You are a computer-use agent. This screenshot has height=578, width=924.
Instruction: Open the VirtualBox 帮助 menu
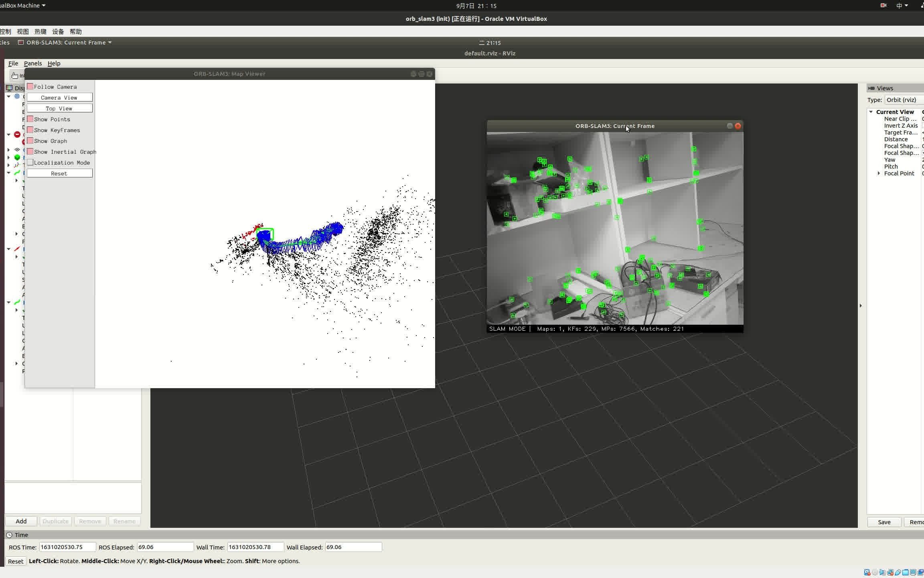76,32
